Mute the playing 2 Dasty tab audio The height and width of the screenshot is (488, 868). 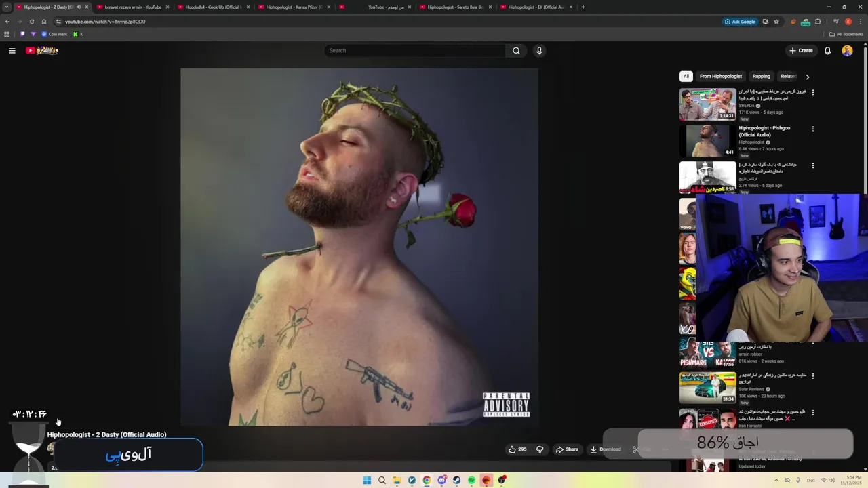coord(79,7)
